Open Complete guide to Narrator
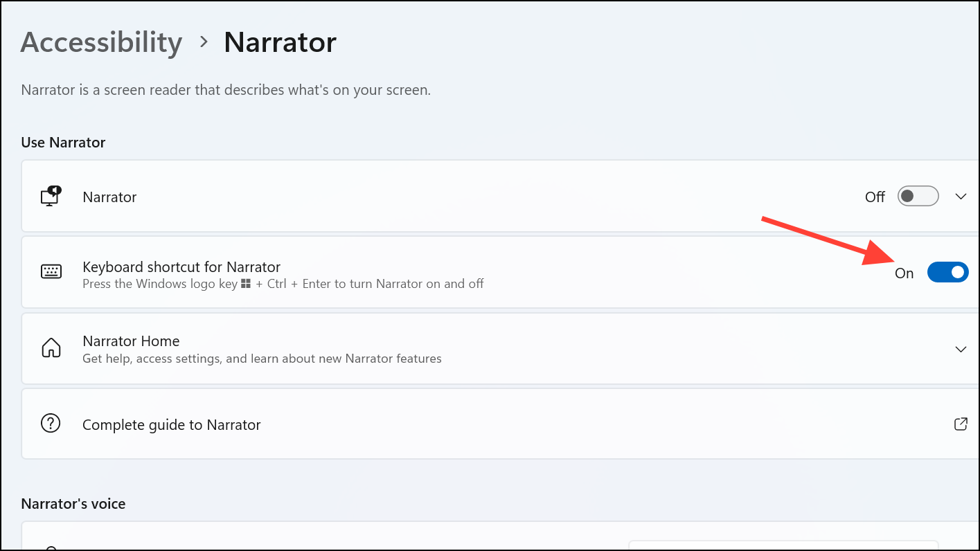This screenshot has width=980, height=551. coord(171,425)
